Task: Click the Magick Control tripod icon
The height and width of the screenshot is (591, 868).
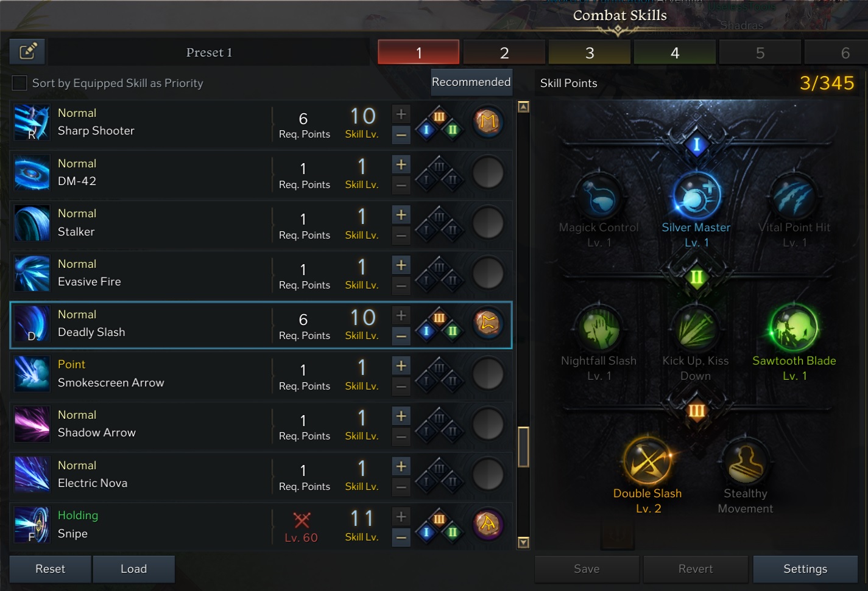Action: pyautogui.click(x=599, y=195)
